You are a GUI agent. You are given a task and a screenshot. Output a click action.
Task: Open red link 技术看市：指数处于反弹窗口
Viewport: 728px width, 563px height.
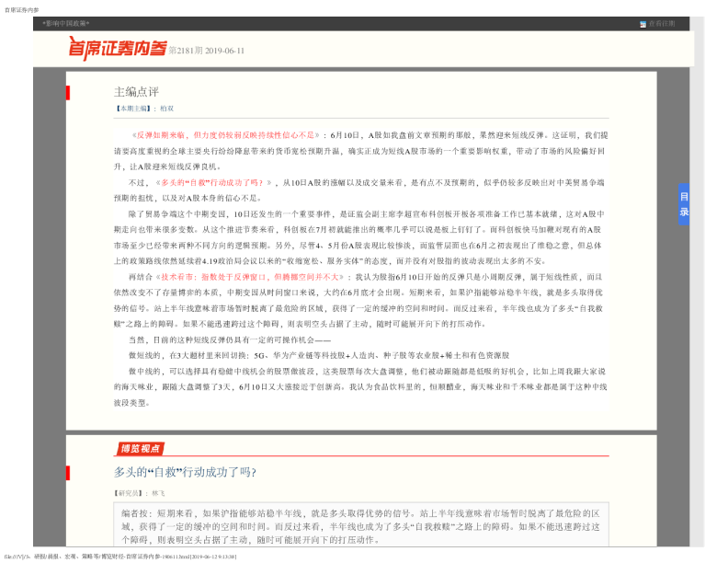point(249,277)
